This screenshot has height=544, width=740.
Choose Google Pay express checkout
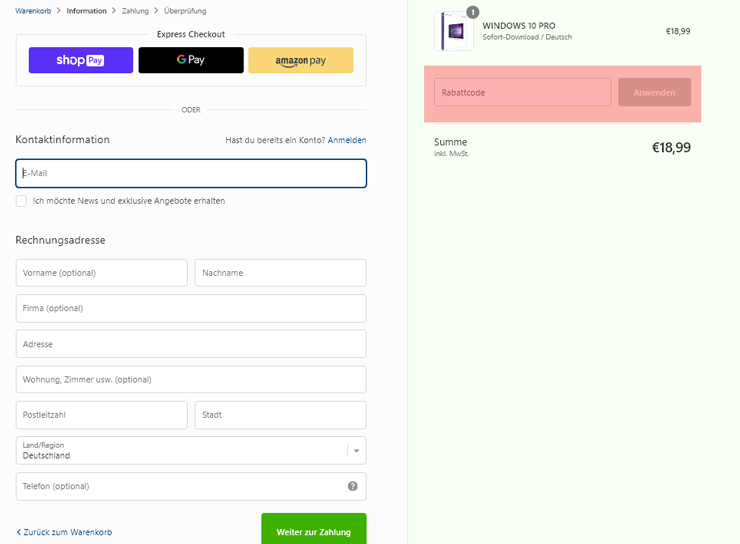click(x=191, y=60)
